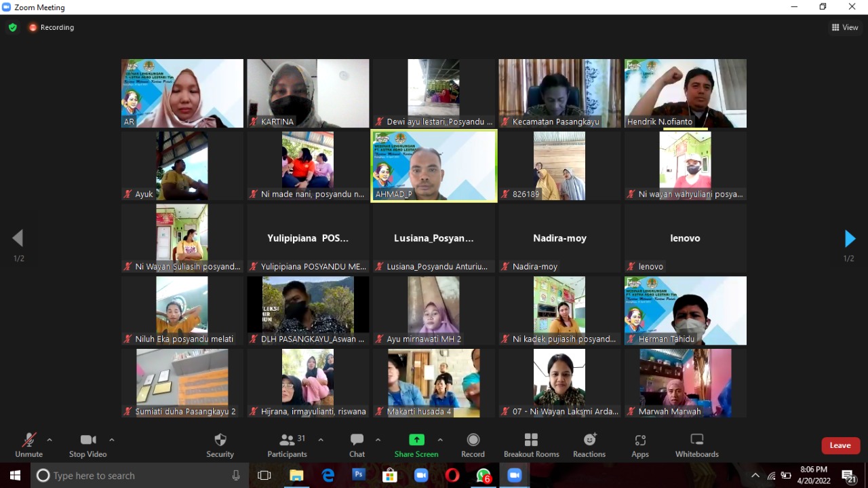Open the Security shield options
The height and width of the screenshot is (488, 868).
point(220,445)
